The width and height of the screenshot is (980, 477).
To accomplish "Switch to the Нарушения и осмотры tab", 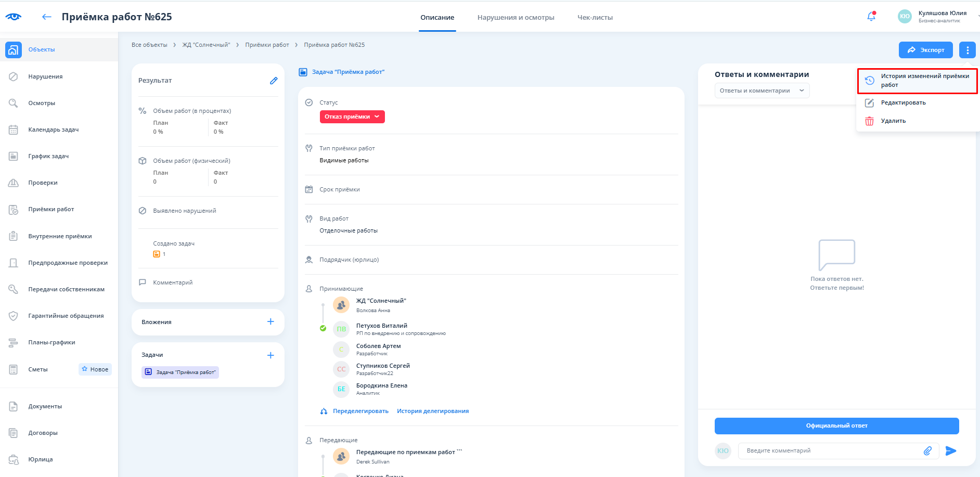I will click(516, 18).
